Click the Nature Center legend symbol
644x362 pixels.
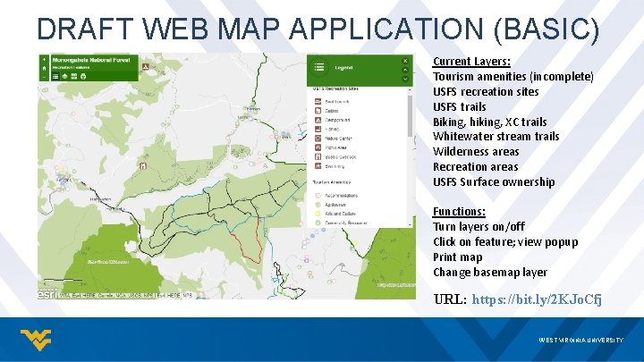click(318, 139)
